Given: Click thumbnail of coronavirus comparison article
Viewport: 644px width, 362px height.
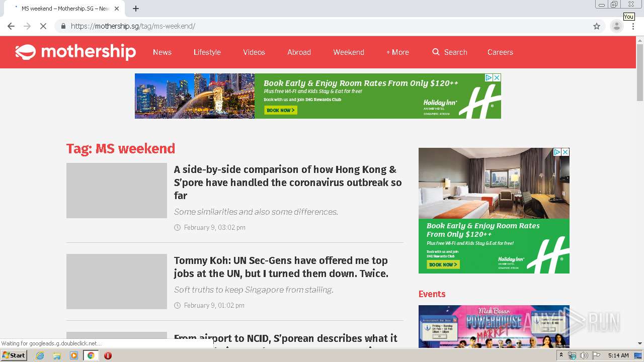Looking at the screenshot, I should pyautogui.click(x=117, y=191).
